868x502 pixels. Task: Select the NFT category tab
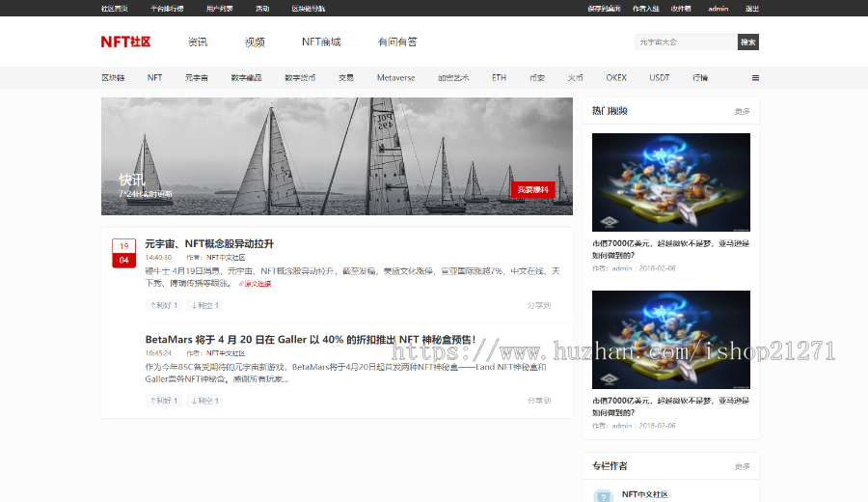(154, 77)
